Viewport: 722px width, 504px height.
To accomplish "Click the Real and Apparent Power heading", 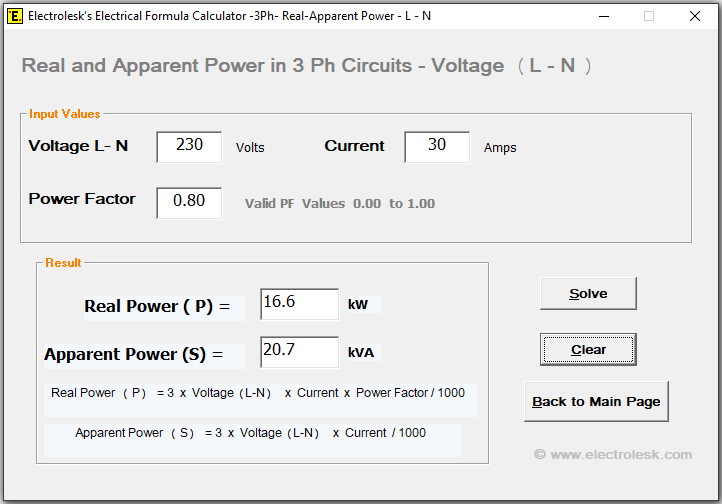I will click(306, 66).
